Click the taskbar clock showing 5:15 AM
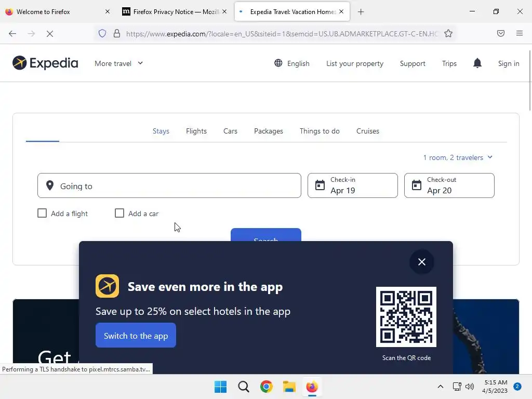Screen dimensions: 532x399 [x=495, y=387]
